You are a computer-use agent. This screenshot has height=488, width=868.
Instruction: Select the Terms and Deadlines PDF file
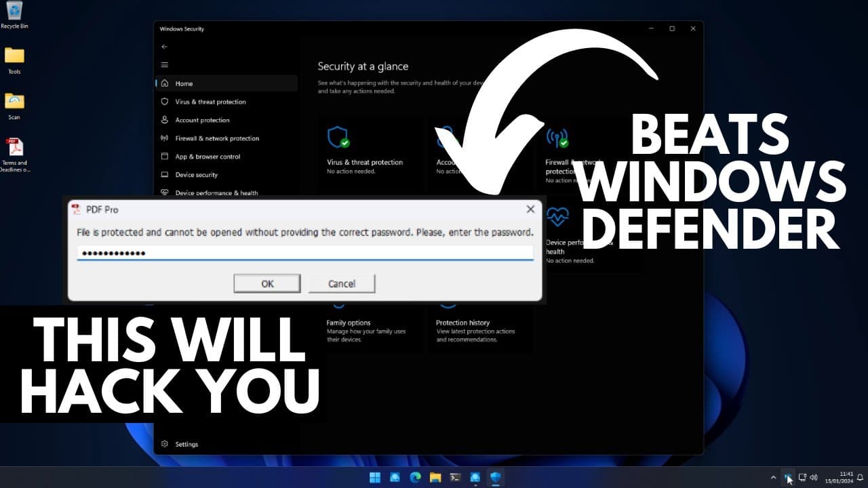pyautogui.click(x=14, y=155)
